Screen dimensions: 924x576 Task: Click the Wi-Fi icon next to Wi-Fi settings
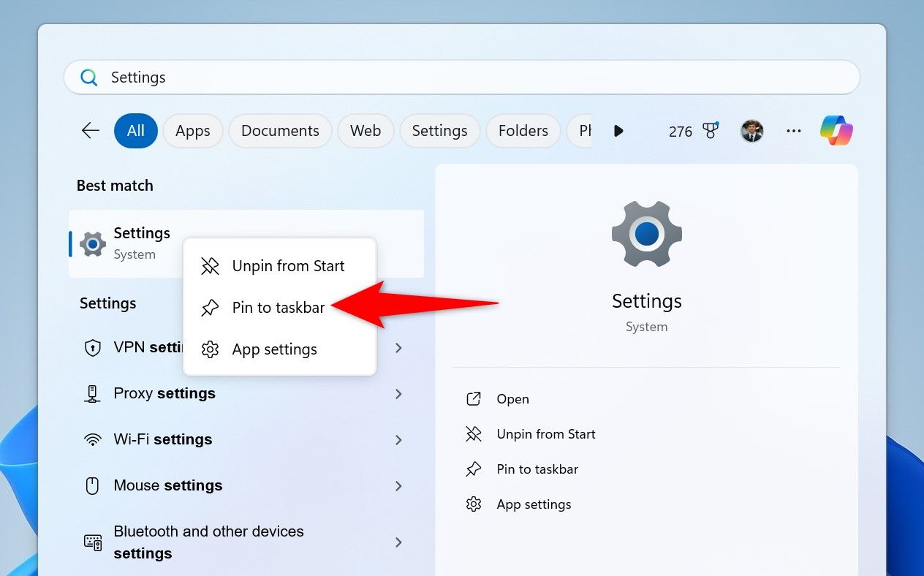[93, 439]
